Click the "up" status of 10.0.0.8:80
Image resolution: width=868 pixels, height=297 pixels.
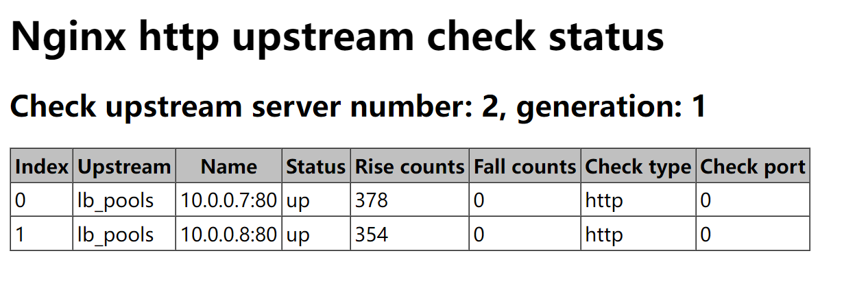click(298, 235)
